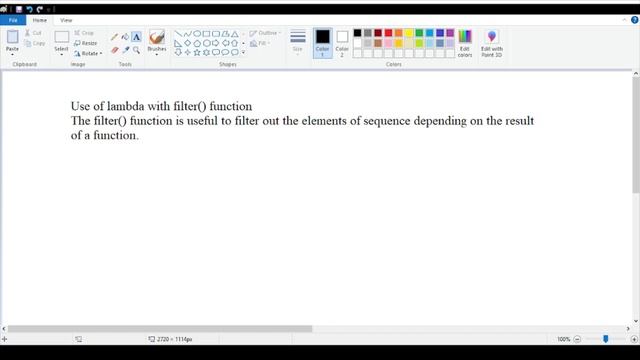Open the Size line thickness dropdown
640x360 pixels.
[298, 42]
